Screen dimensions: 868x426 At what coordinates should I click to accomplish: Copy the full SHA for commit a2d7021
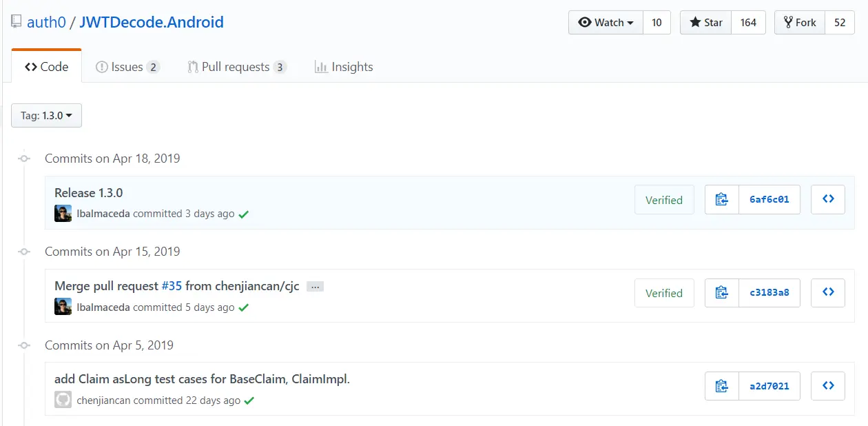722,386
